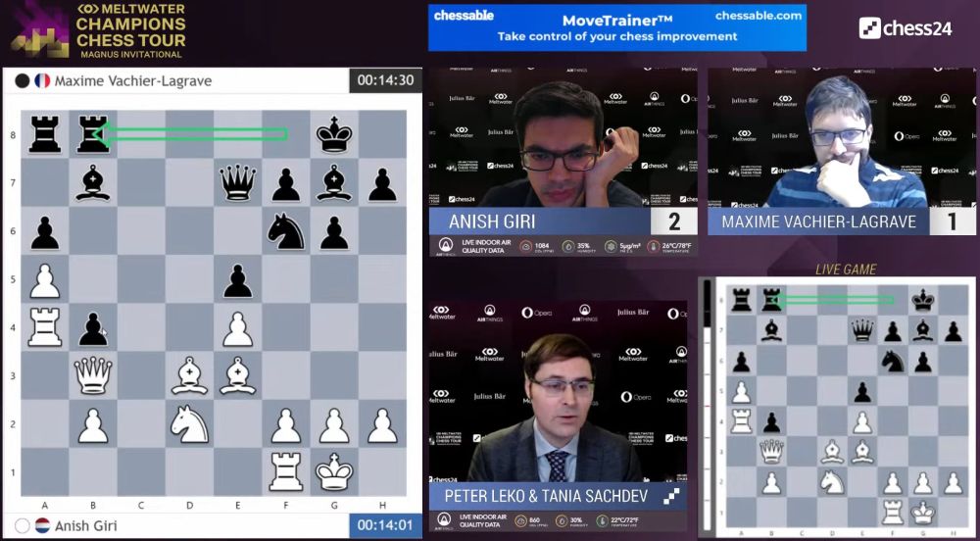Screen dimensions: 980x541
Task: Click the chess24 logo in the top corner
Action: [x=905, y=27]
